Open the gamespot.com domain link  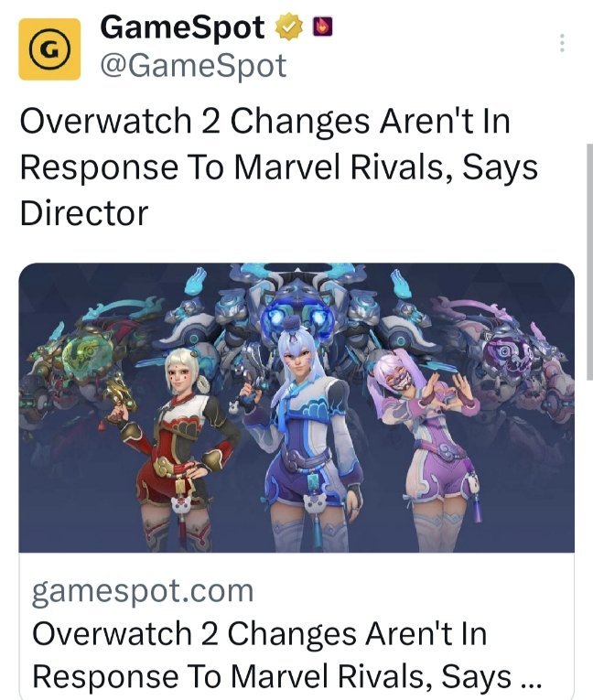tap(143, 591)
